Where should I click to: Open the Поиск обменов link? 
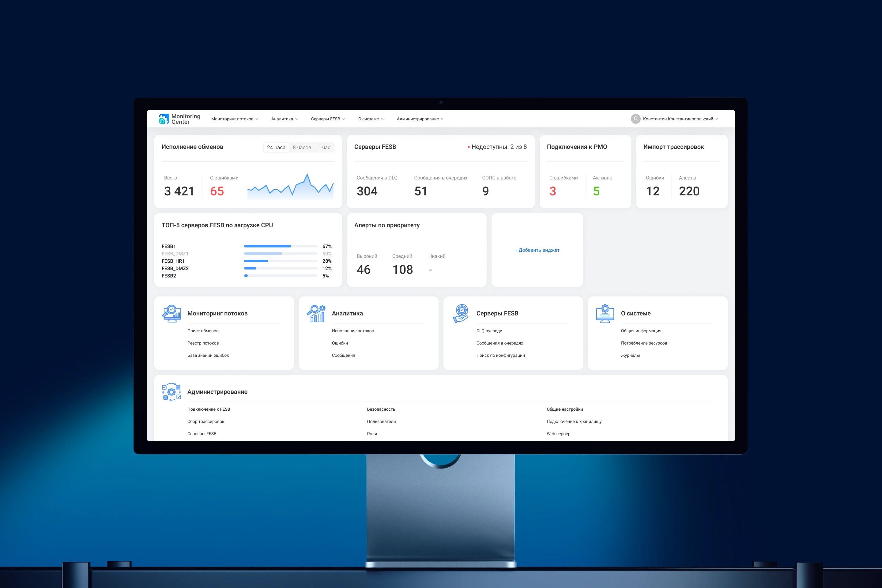(x=203, y=331)
